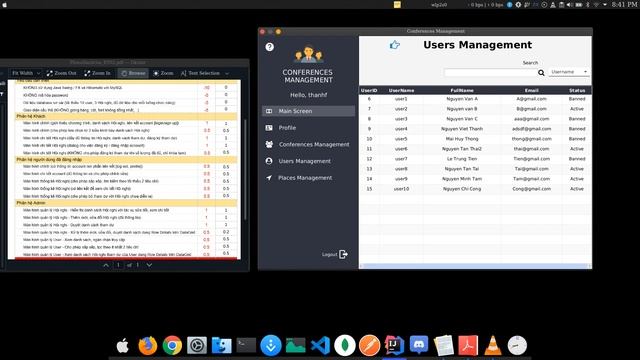Launch Firefox from the dock

[148, 345]
